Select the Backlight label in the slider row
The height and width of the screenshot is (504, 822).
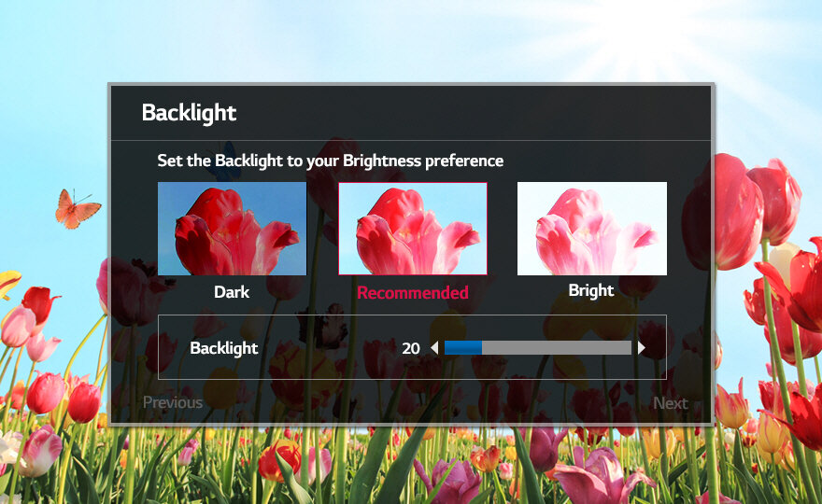pos(224,348)
